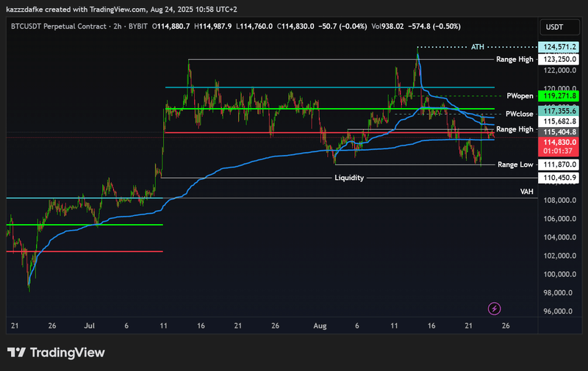
Task: Click the Range Low line label
Action: point(515,165)
